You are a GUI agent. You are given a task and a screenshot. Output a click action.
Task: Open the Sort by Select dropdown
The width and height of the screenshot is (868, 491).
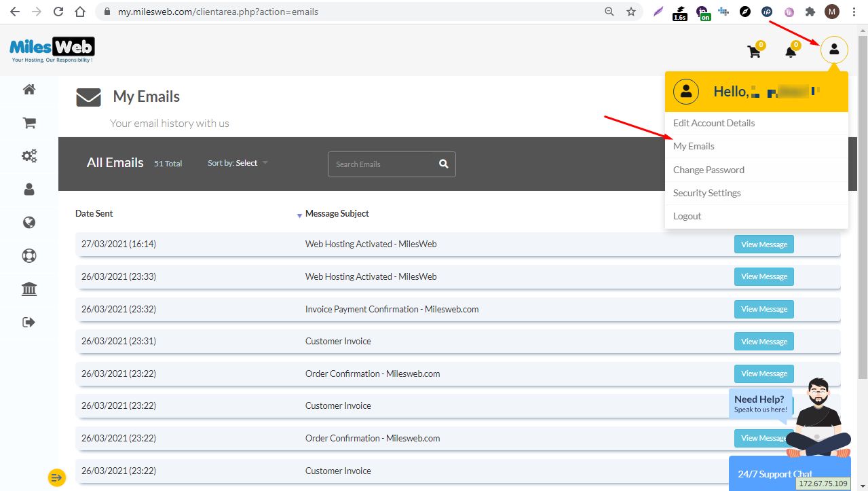tap(238, 163)
